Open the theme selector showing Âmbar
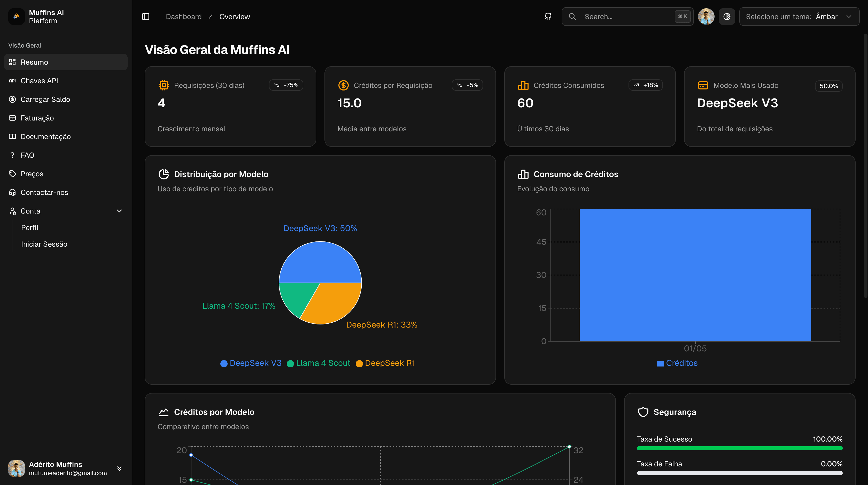The width and height of the screenshot is (868, 485). coord(799,17)
